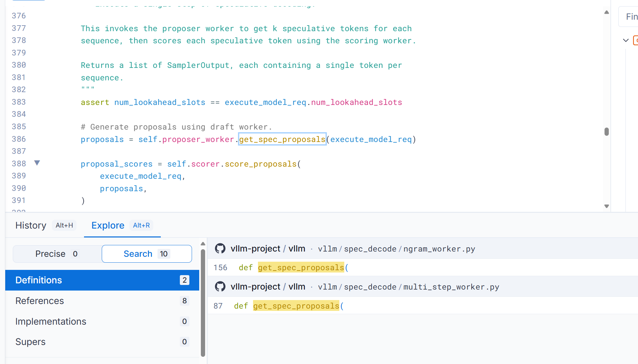Click GitHub icon beside ngram_worker.py result
The image size is (638, 364).
(220, 249)
